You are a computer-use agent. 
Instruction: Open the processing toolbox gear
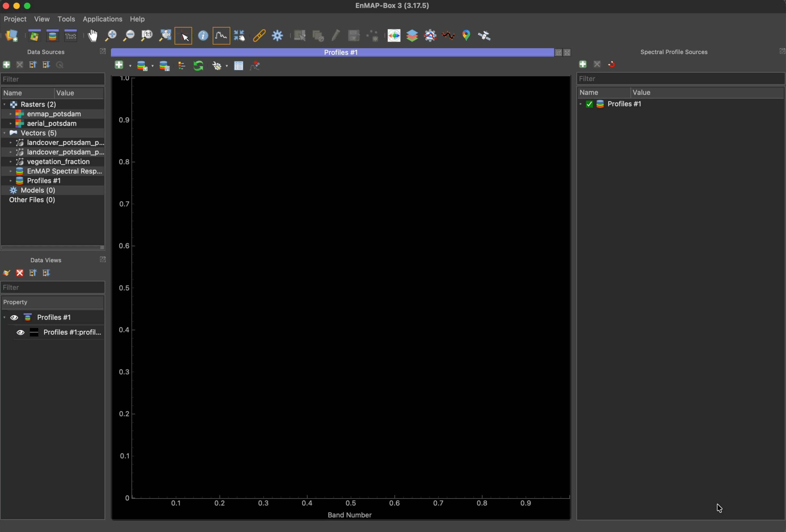click(x=277, y=36)
